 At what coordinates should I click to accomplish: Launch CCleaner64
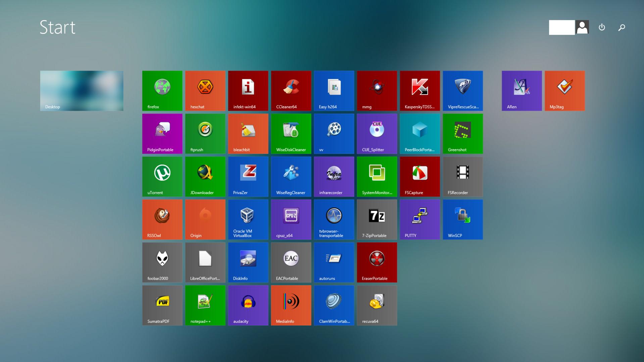(291, 91)
